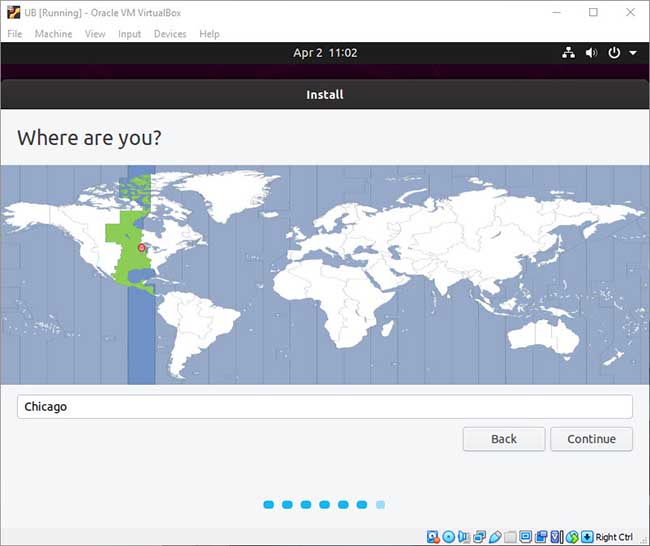Open the File menu
The height and width of the screenshot is (546, 650).
(x=15, y=34)
